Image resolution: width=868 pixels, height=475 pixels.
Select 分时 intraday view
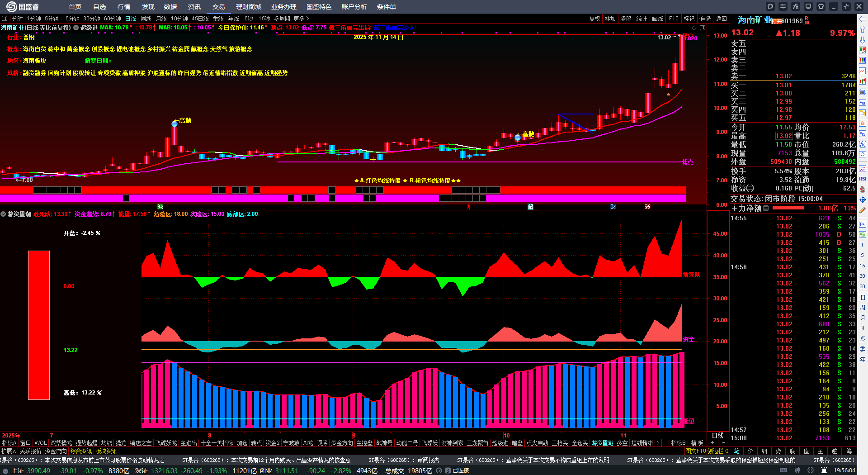18,19
